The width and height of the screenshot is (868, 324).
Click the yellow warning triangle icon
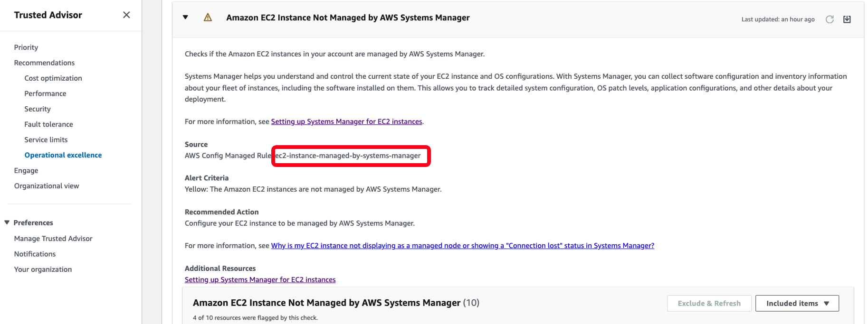tap(208, 18)
